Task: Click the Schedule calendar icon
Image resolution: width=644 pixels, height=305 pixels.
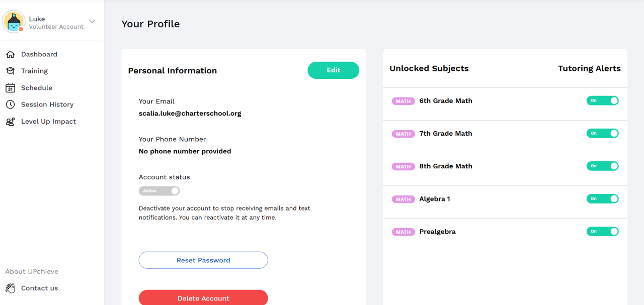Action: pyautogui.click(x=10, y=88)
